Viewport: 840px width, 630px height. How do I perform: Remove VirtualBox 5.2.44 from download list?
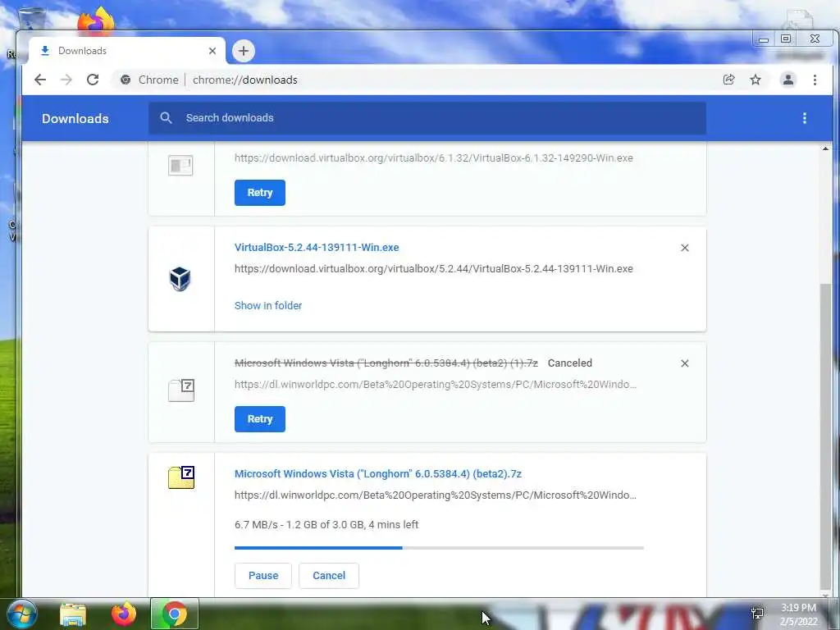pyautogui.click(x=685, y=248)
